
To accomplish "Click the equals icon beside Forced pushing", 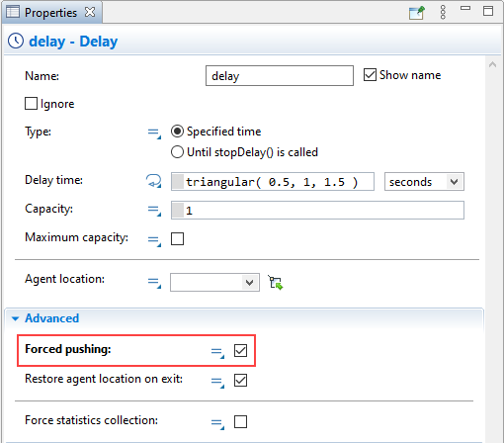I will [x=217, y=352].
